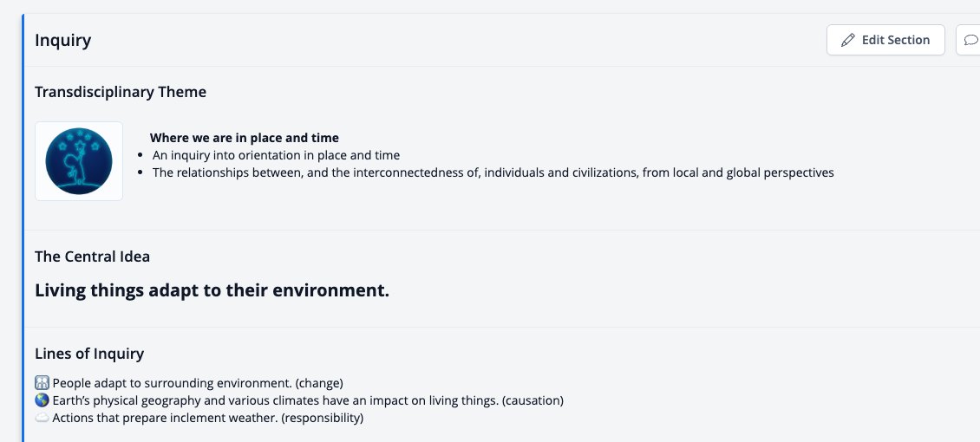Click the cloud emoji icon beside inclement weather line

[x=42, y=418]
